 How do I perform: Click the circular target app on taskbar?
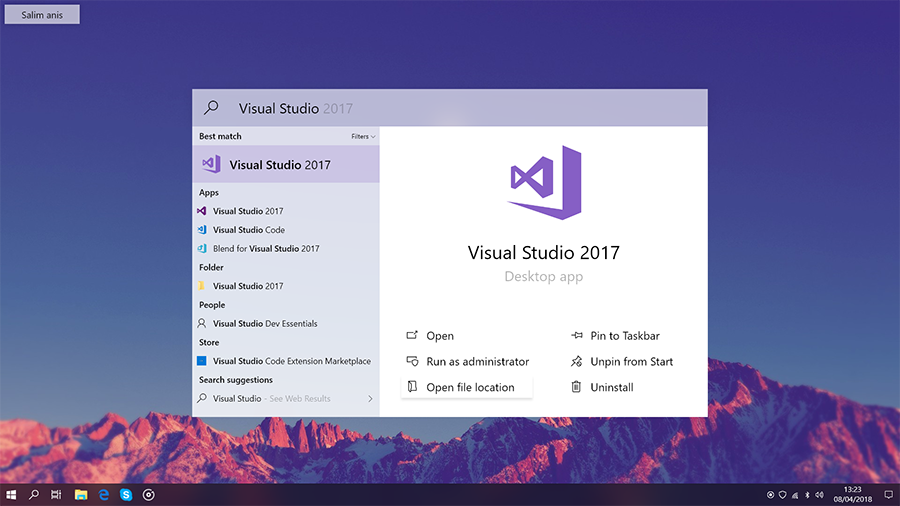click(148, 495)
